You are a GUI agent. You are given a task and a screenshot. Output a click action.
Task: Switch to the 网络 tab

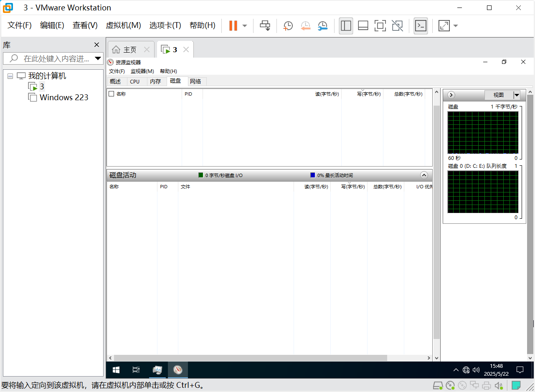tap(195, 81)
